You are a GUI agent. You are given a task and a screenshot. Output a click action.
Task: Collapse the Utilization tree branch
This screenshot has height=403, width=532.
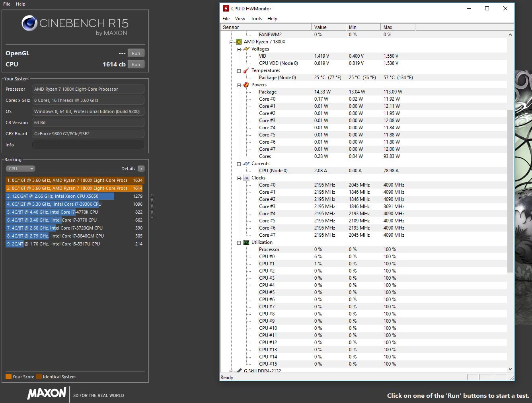pyautogui.click(x=239, y=242)
